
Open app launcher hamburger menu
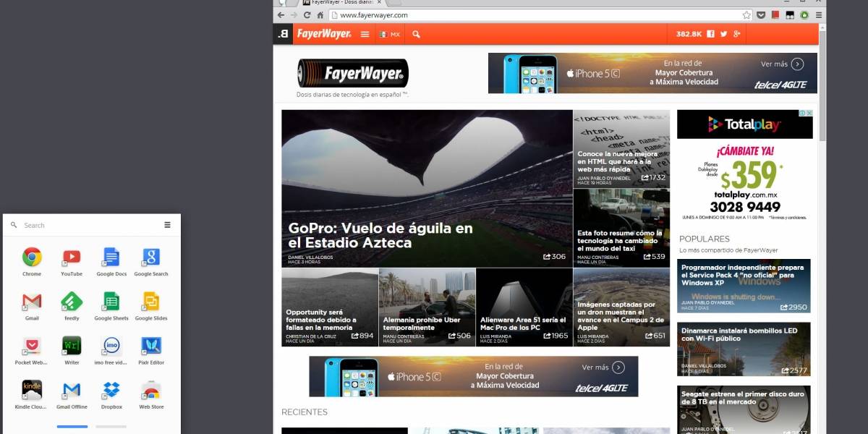[x=167, y=225]
